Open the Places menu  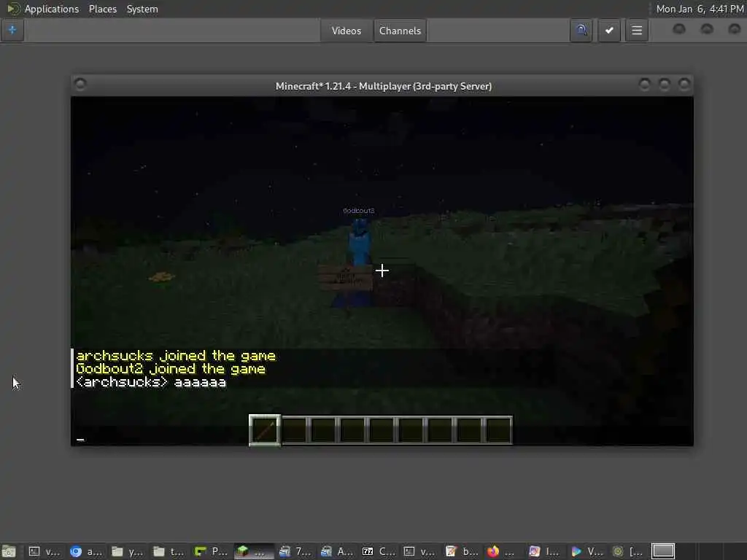pos(102,9)
